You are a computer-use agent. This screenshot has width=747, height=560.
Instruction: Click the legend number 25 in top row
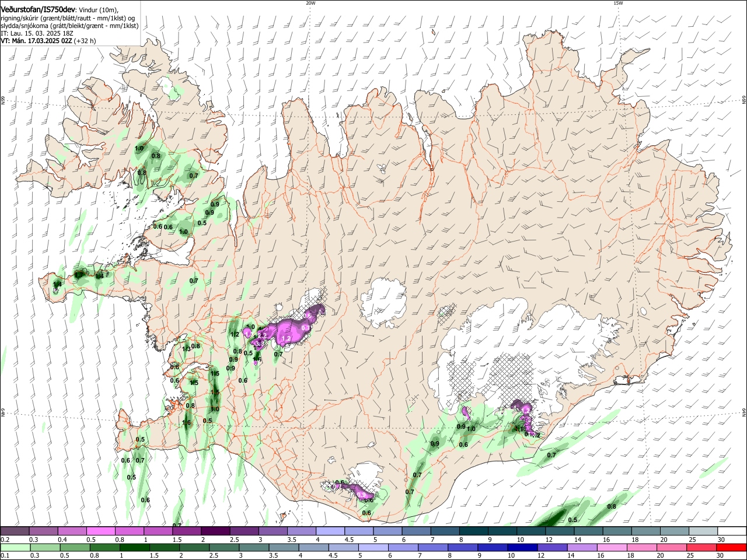[x=692, y=540]
